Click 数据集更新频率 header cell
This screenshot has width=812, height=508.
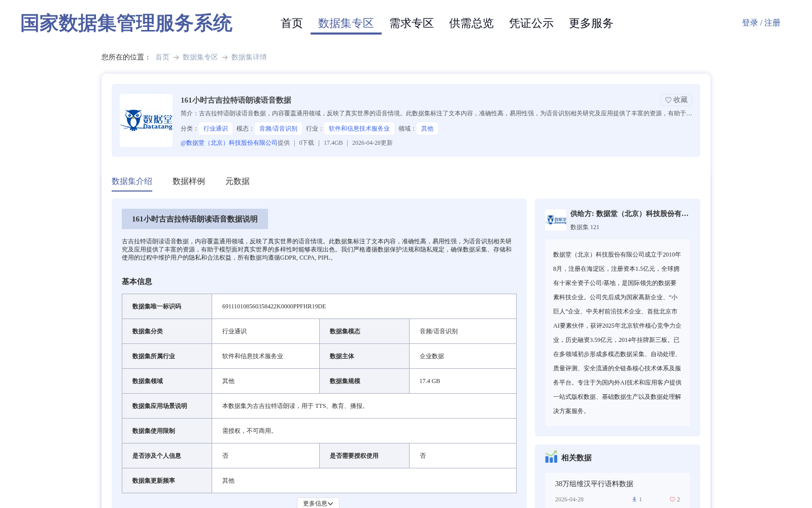pyautogui.click(x=167, y=481)
